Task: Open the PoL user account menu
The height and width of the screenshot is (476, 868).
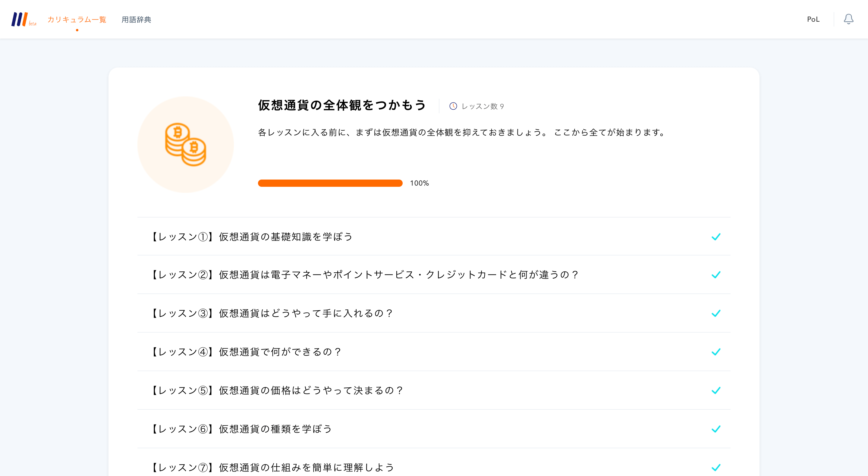Action: pos(813,19)
